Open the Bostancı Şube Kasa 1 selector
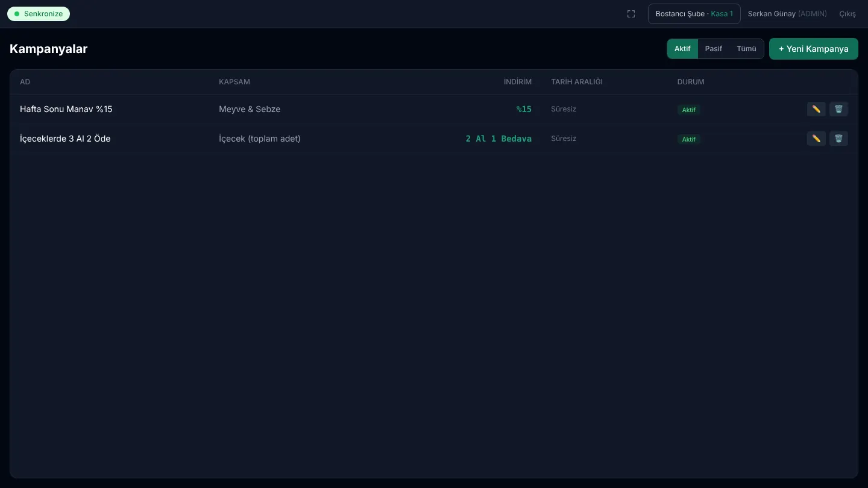This screenshot has width=868, height=488. tap(694, 14)
